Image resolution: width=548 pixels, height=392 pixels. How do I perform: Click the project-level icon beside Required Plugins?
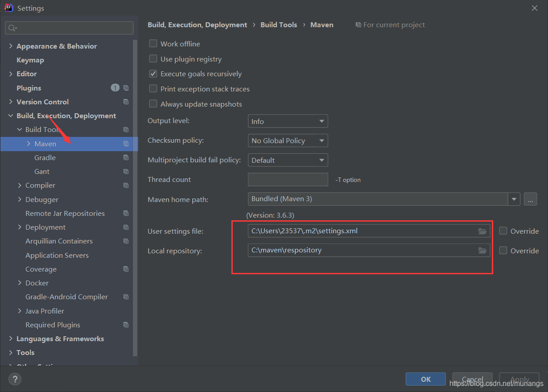coord(126,325)
